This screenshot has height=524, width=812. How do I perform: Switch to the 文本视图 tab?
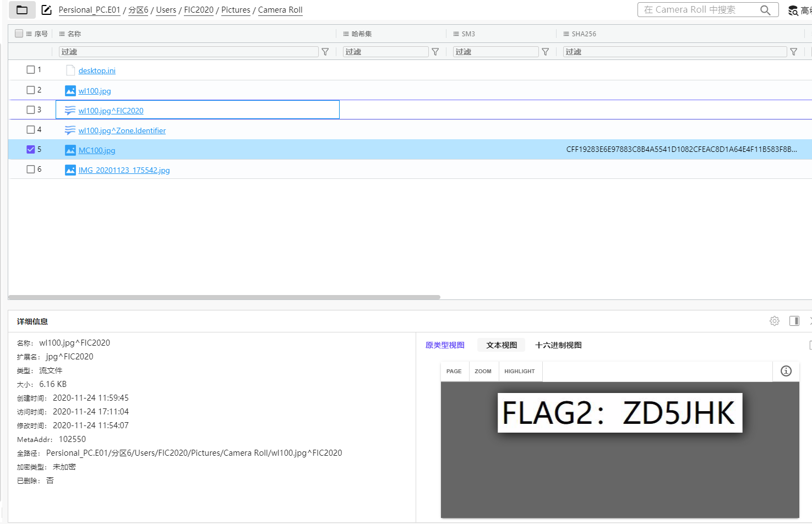click(x=502, y=345)
